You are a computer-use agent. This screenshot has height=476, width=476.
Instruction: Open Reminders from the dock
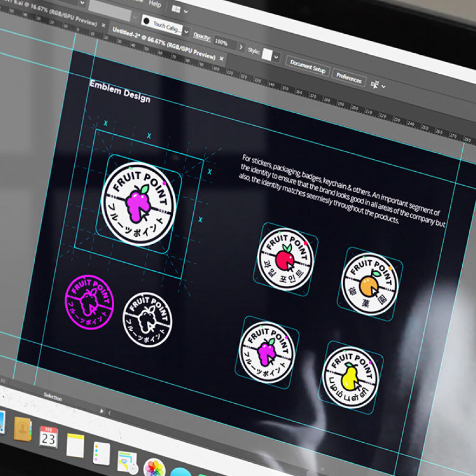click(x=101, y=453)
